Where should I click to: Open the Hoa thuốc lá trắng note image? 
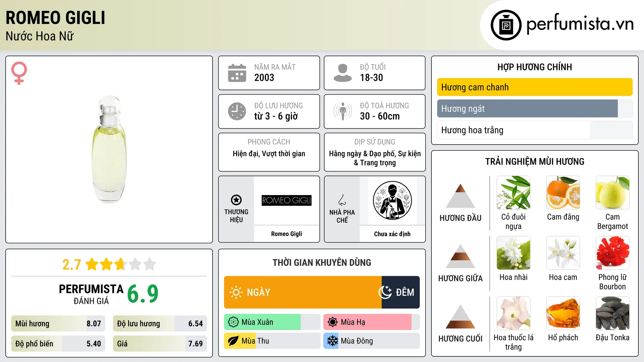point(514,313)
